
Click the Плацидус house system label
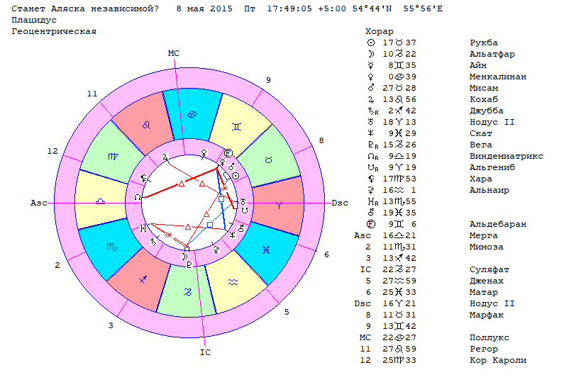(35, 21)
